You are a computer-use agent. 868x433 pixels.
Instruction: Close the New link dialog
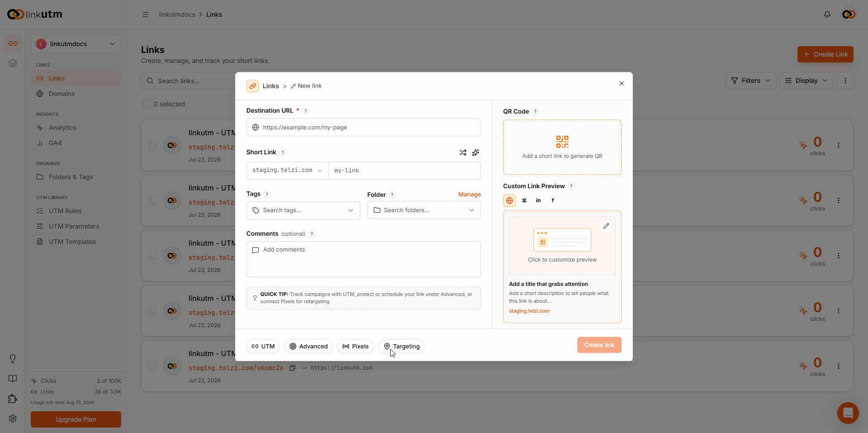coord(622,83)
